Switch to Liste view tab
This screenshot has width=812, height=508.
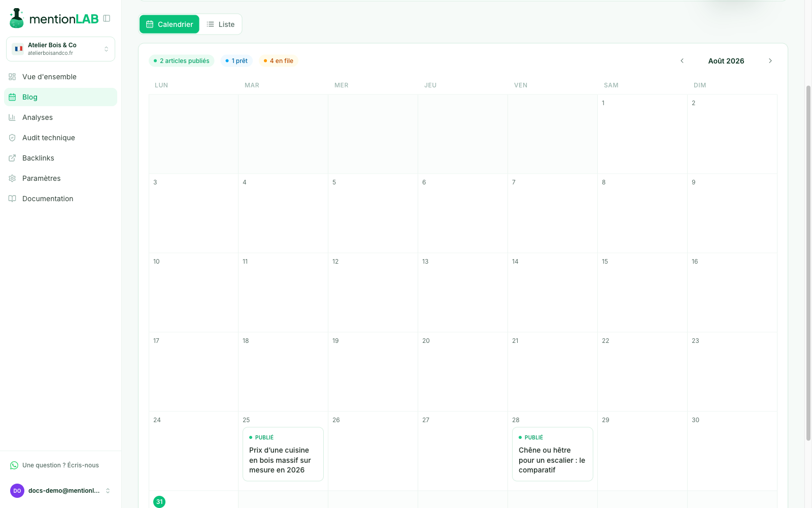(221, 24)
